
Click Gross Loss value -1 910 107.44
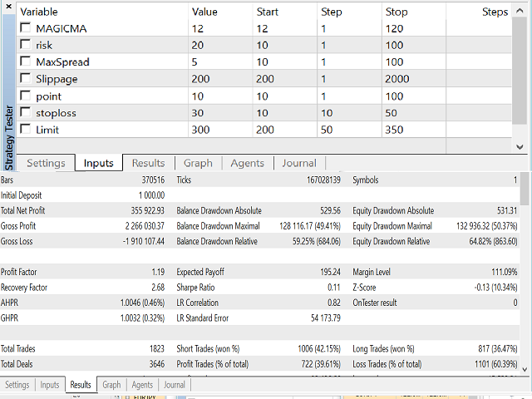[x=144, y=241]
